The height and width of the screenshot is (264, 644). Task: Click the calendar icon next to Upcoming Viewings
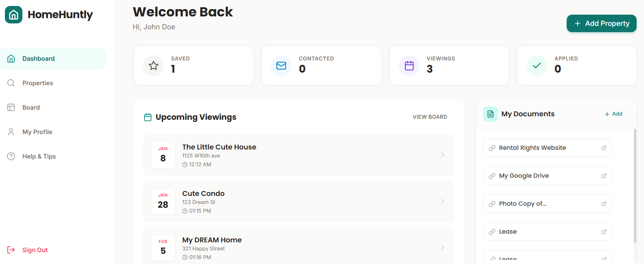(148, 117)
